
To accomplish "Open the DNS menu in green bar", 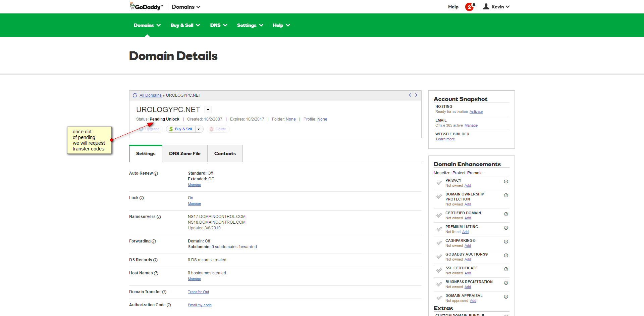I will click(x=218, y=25).
